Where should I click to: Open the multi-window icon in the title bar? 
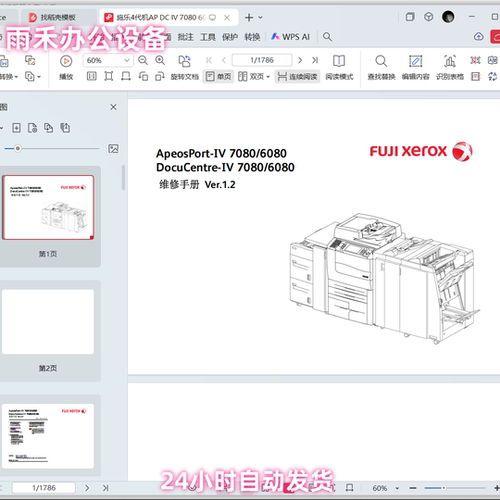point(410,17)
